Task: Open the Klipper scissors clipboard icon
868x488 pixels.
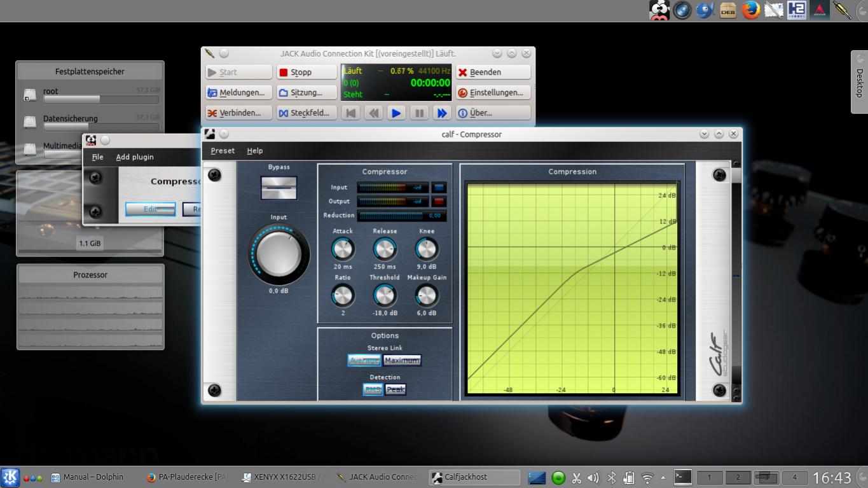Action: (577, 477)
